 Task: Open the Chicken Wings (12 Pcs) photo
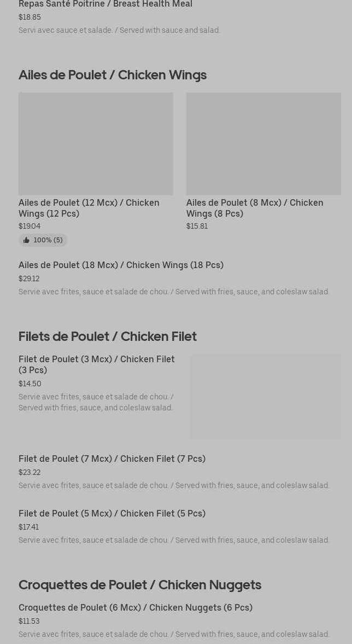96,143
